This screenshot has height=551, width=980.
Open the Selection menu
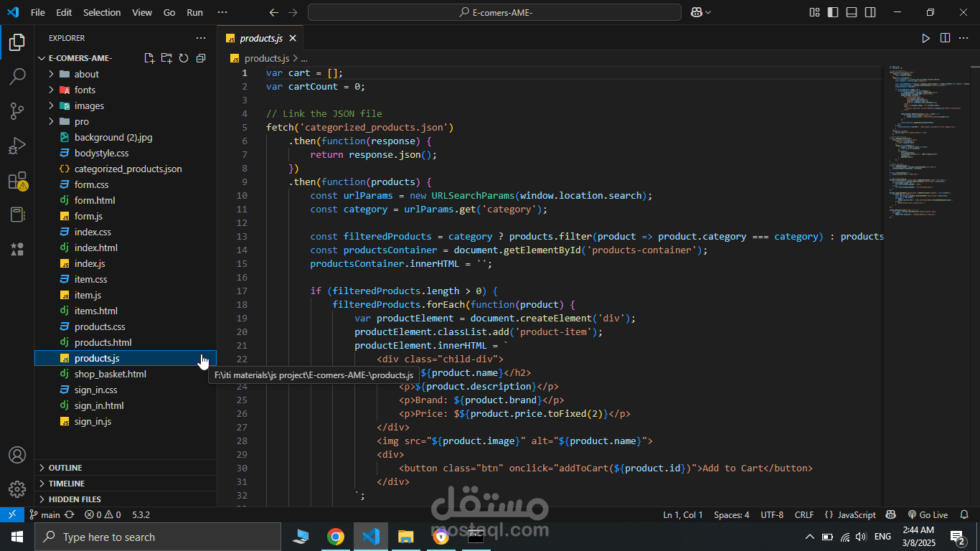tap(102, 12)
